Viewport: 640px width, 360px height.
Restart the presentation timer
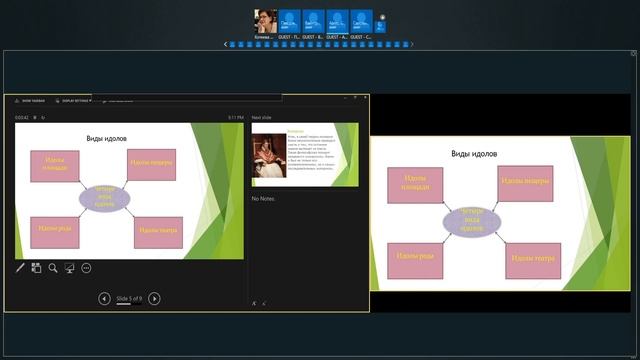[43, 118]
